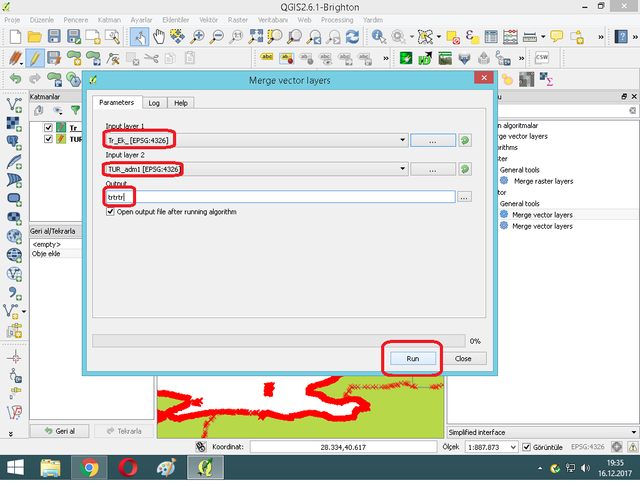Select the Identify Features tool

pyautogui.click(x=379, y=37)
